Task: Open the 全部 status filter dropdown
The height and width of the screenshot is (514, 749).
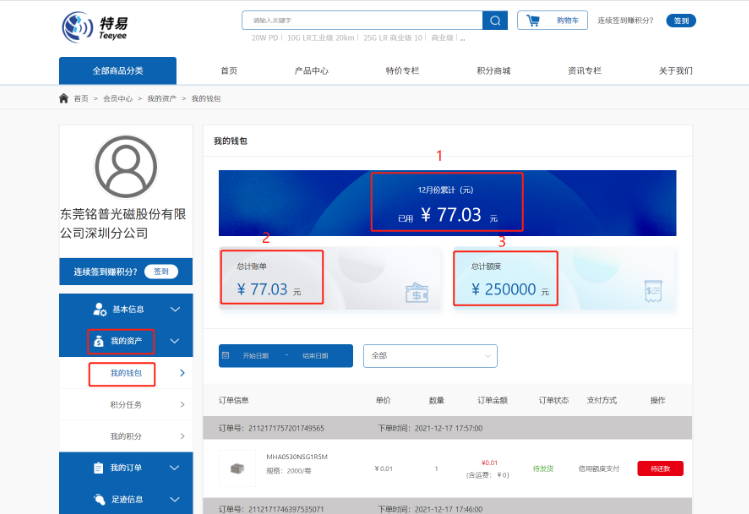Action: [x=430, y=356]
